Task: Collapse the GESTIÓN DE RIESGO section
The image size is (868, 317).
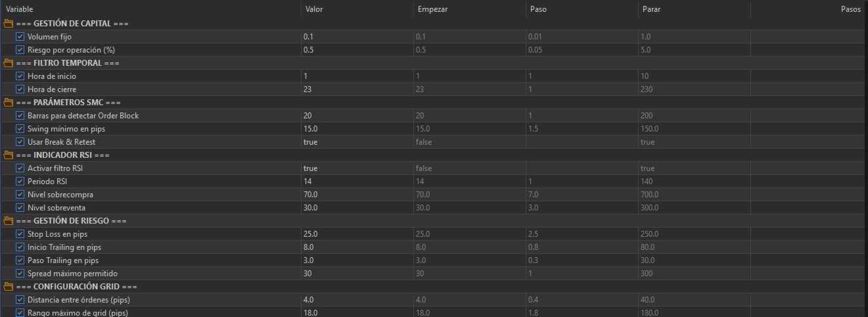Action: pos(9,221)
